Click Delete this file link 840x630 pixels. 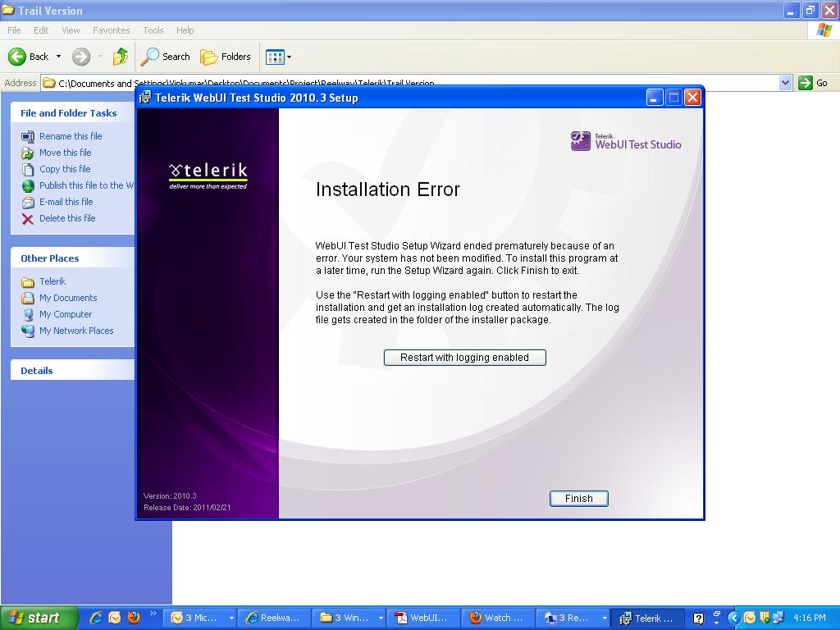pyautogui.click(x=67, y=218)
